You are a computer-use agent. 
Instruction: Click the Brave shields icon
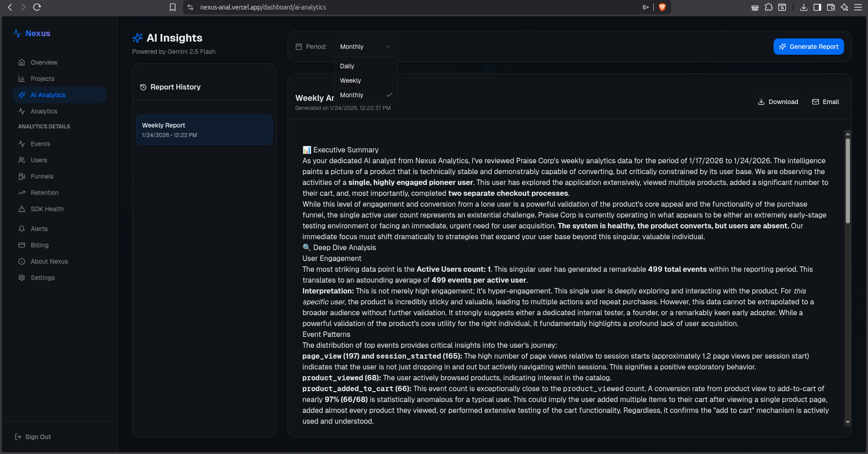[x=662, y=7]
